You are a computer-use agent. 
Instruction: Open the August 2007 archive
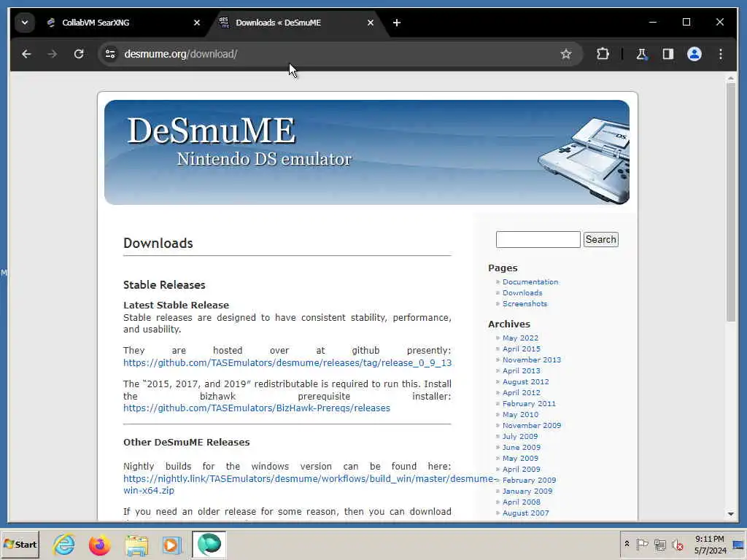(x=525, y=513)
